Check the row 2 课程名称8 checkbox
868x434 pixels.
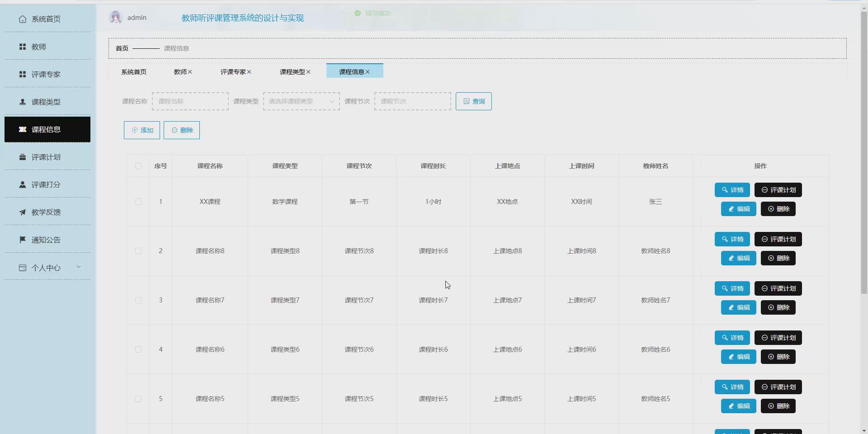tap(138, 251)
